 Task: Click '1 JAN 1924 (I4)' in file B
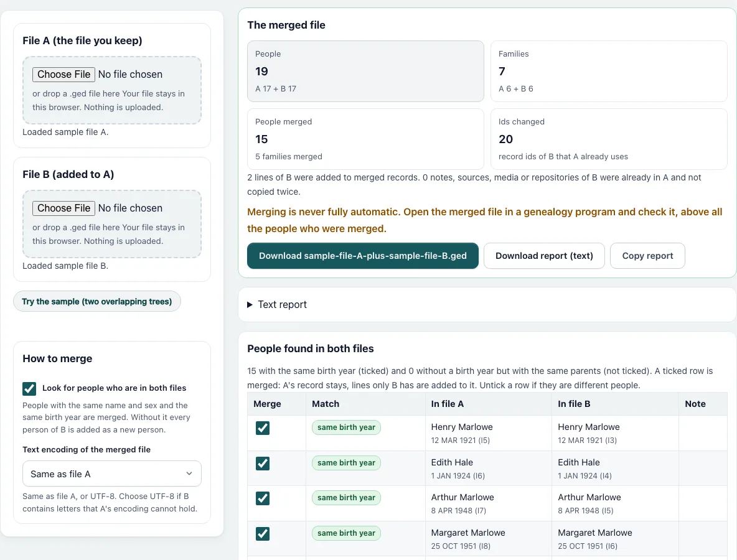[584, 475]
